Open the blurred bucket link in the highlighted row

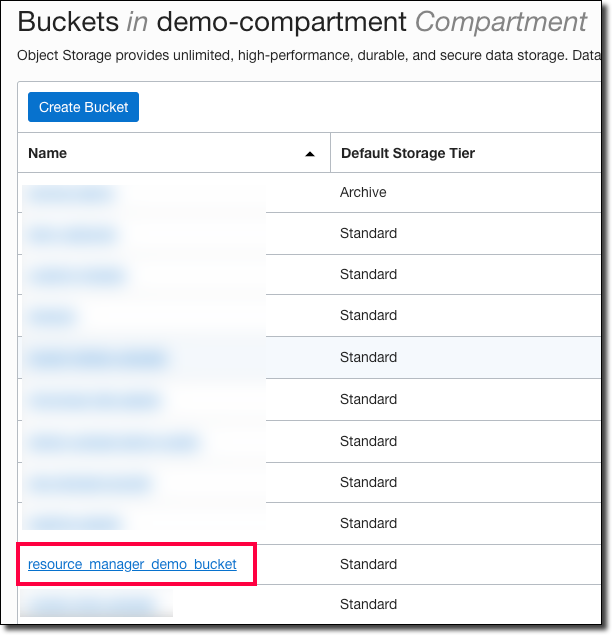(97, 358)
